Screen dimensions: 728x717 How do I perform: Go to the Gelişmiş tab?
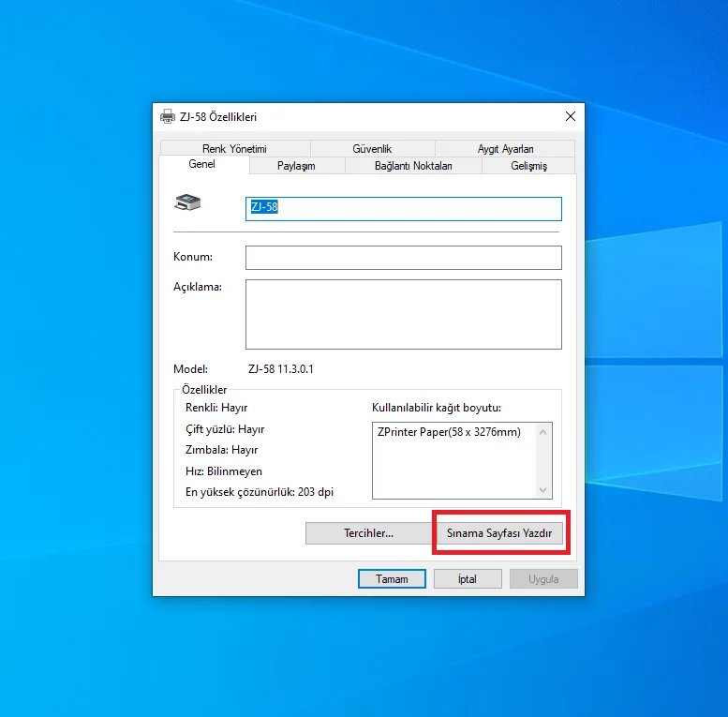tap(528, 166)
